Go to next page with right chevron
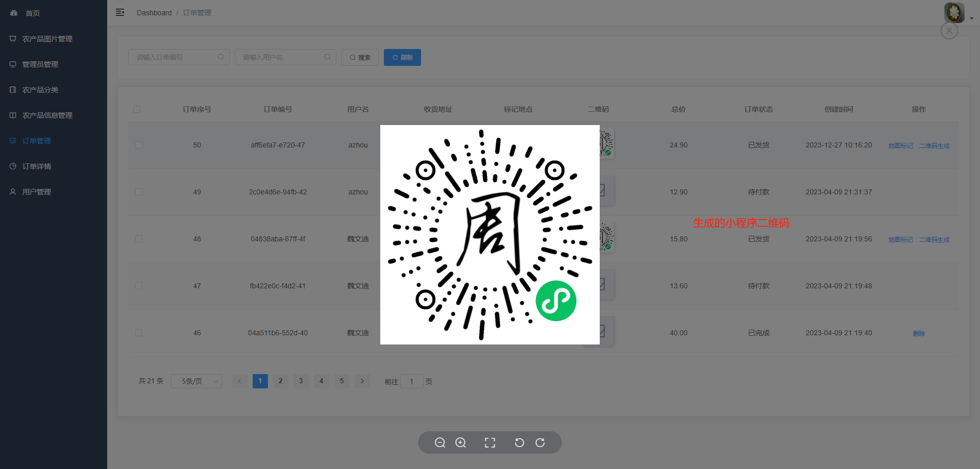The height and width of the screenshot is (469, 980). [x=362, y=381]
